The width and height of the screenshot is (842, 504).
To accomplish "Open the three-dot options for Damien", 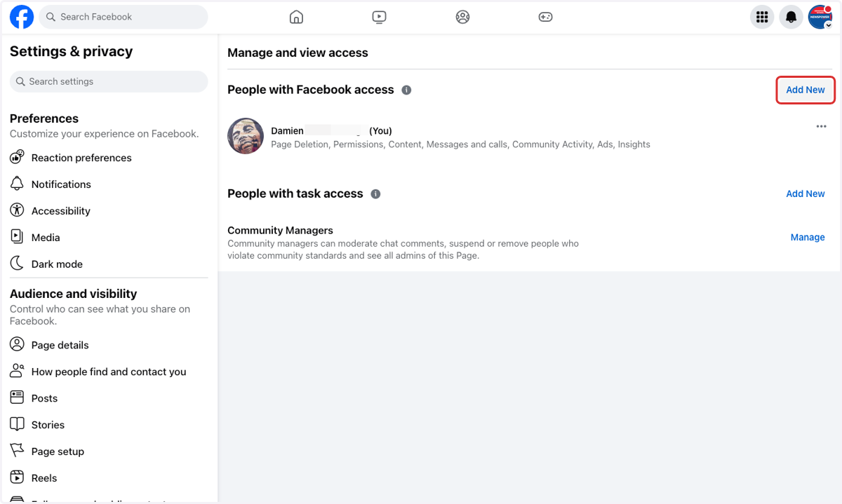I will coord(821,127).
